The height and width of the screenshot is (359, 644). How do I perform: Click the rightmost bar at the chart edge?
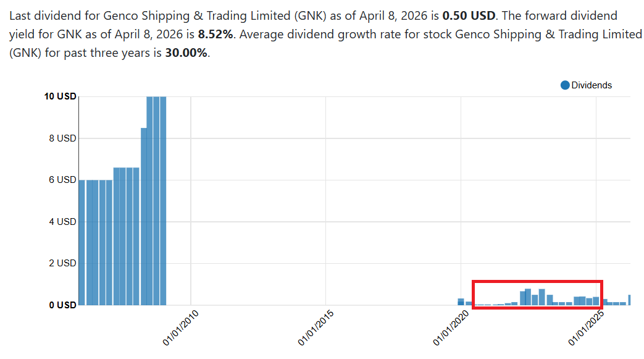pyautogui.click(x=629, y=300)
